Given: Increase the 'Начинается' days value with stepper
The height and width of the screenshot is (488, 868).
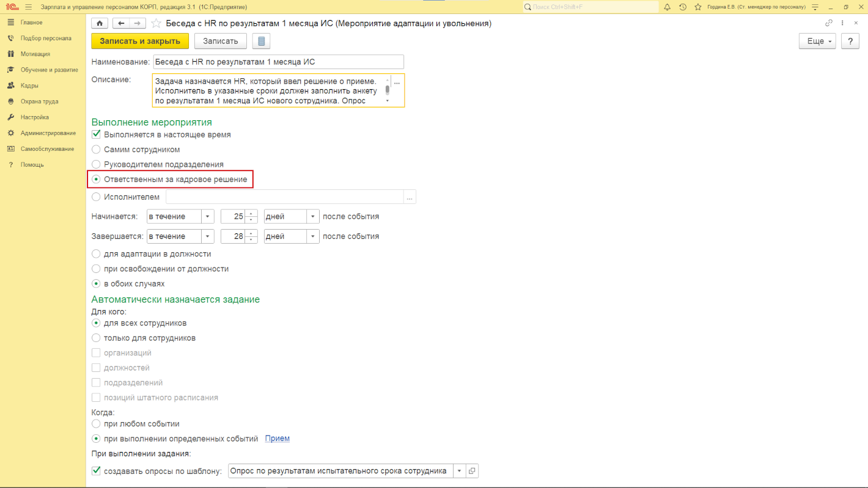Looking at the screenshot, I should click(251, 213).
